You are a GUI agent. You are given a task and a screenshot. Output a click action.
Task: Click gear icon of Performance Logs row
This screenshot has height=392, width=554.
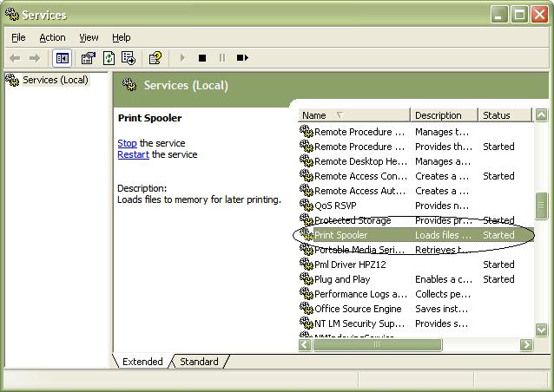coord(307,294)
